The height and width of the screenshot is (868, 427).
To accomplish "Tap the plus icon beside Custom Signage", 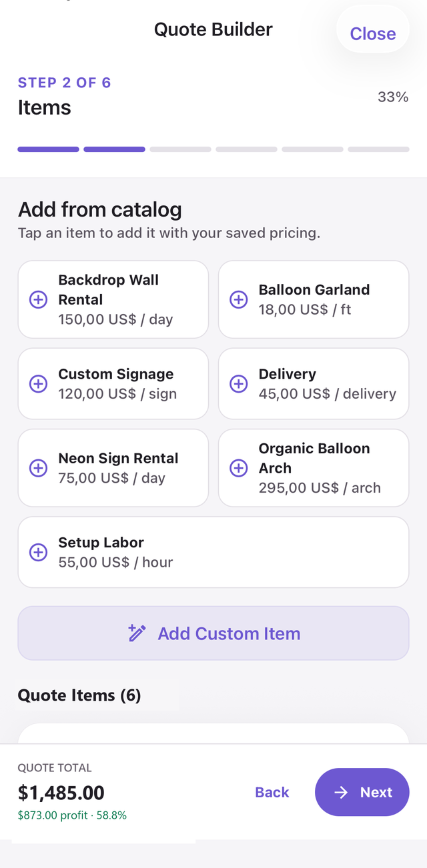I will point(39,383).
